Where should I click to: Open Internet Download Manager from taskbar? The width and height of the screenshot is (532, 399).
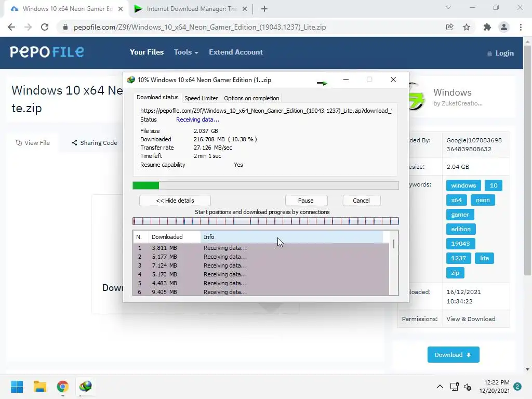point(86,387)
